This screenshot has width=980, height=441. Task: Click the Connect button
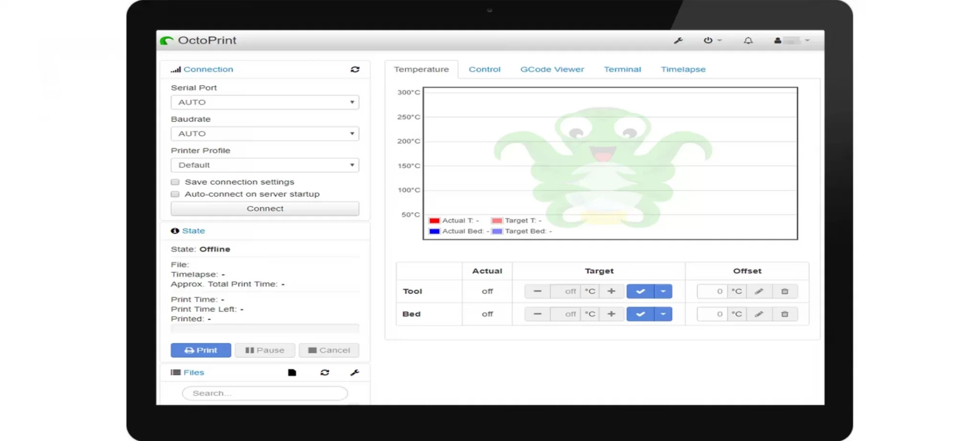[265, 209]
